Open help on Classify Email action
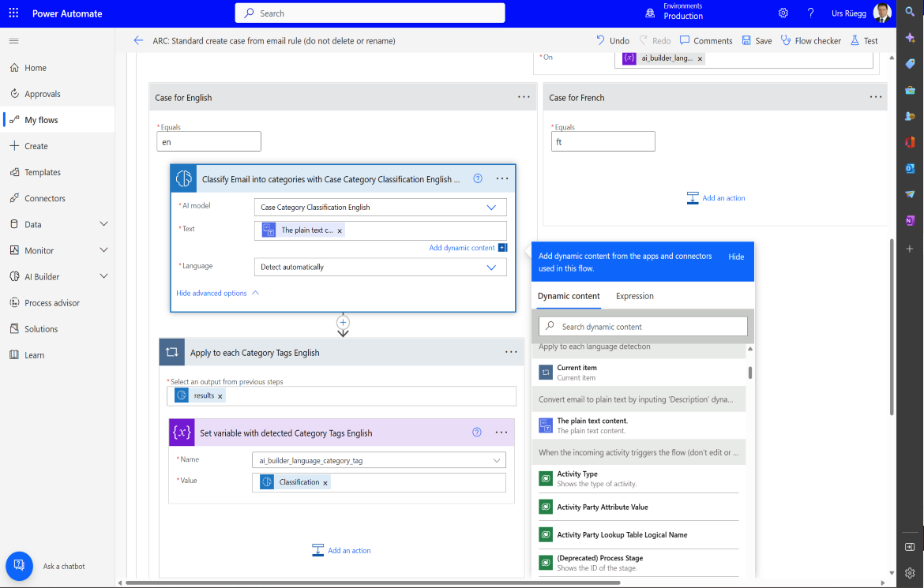Viewport: 924px width, 588px height. coord(478,178)
